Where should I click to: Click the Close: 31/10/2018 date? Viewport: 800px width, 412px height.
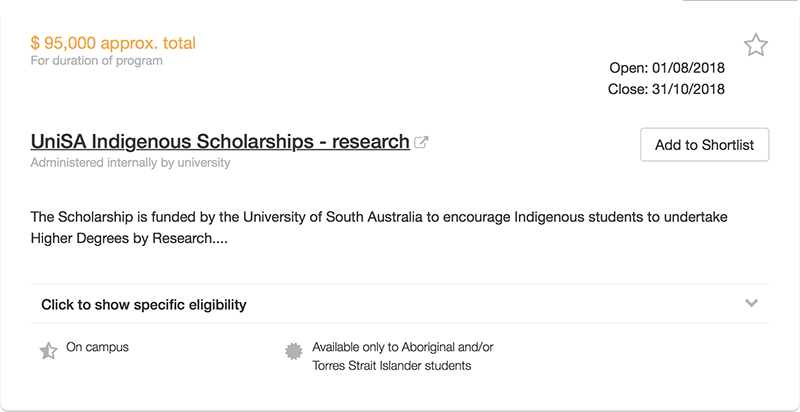[666, 89]
